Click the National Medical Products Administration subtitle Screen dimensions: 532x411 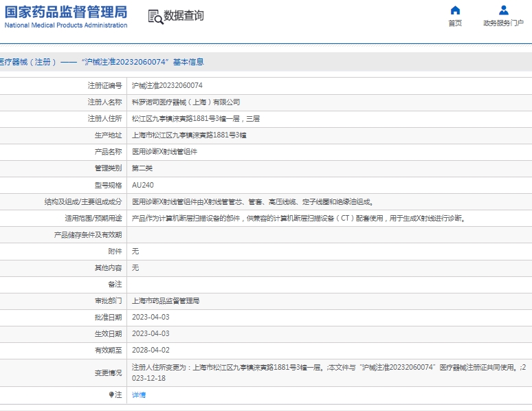point(66,25)
